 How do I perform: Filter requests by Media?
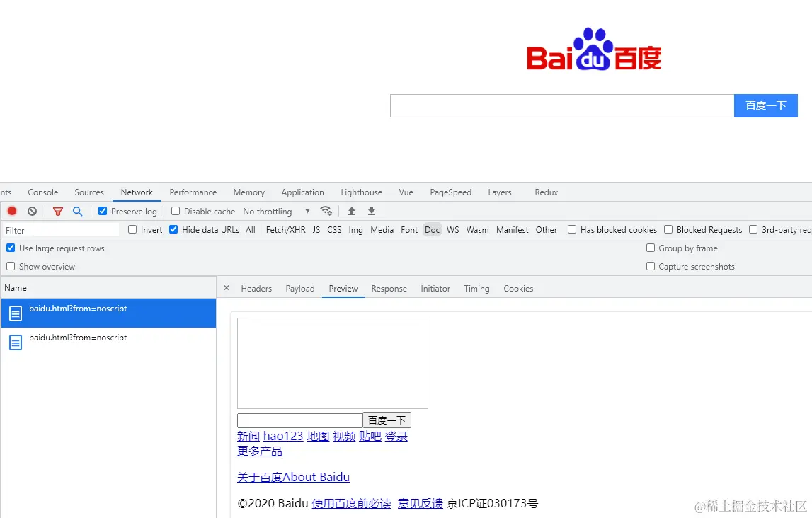[382, 229]
